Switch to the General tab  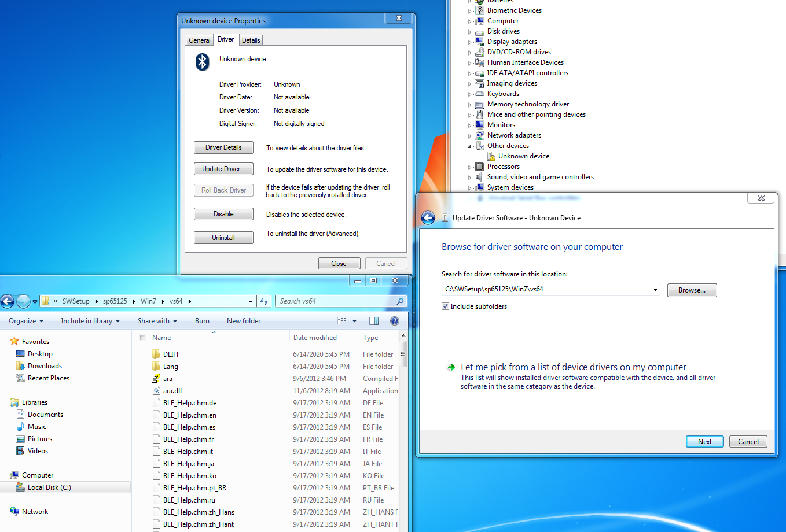tap(200, 40)
